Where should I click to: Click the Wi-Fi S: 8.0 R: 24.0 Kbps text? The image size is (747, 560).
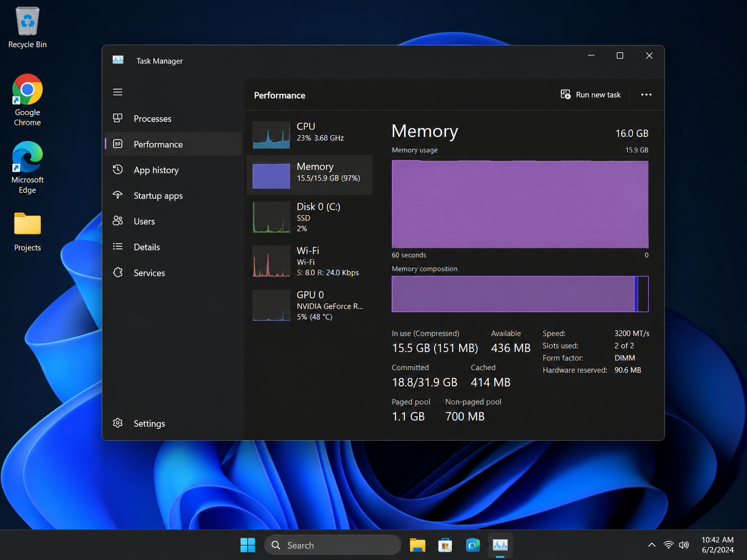click(x=328, y=273)
